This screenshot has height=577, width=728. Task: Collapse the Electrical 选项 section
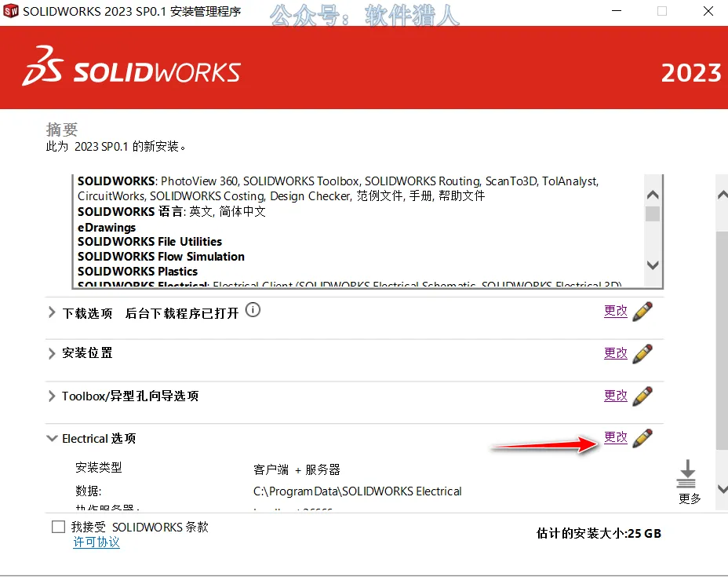pyautogui.click(x=52, y=438)
